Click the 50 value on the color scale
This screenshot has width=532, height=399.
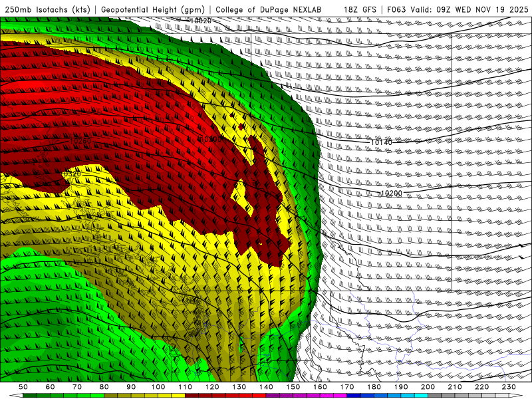(x=23, y=387)
